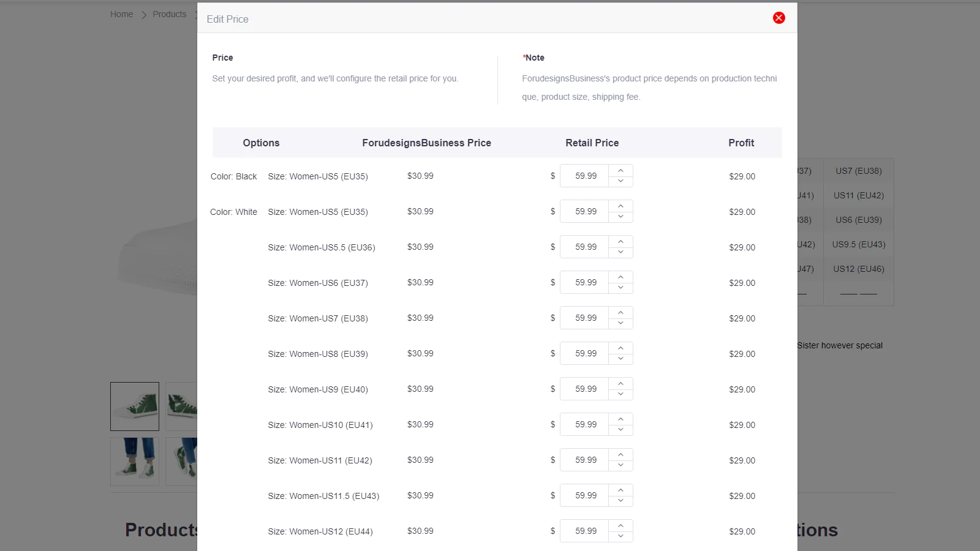Viewport: 980px width, 551px height.
Task: Decrease retail price for Women-US7 (EU38)
Action: (620, 323)
